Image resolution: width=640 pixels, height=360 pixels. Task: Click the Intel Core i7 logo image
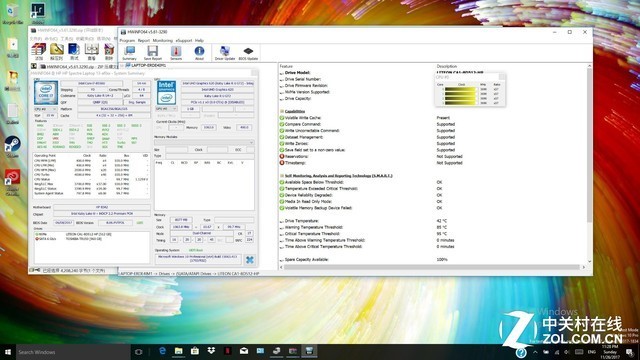click(45, 93)
